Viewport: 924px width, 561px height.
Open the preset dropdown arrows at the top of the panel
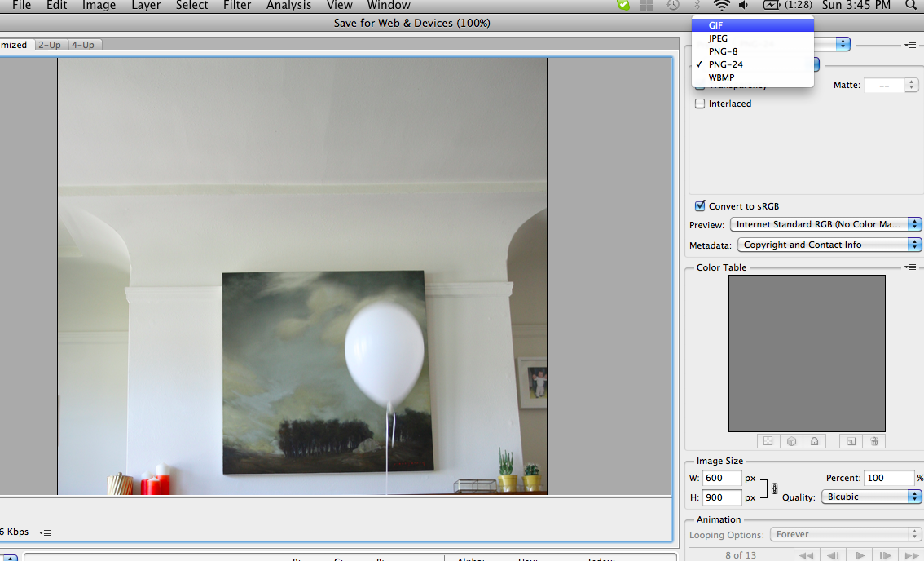843,44
